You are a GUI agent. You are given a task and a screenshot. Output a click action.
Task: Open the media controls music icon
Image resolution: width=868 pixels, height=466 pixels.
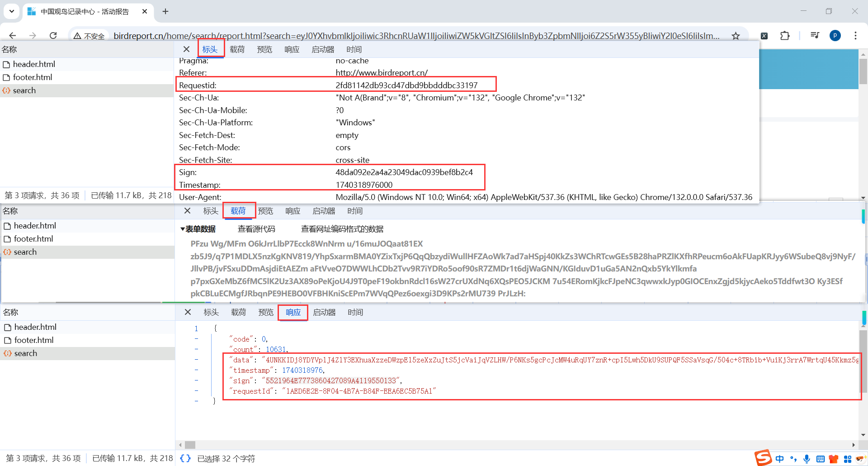point(815,35)
